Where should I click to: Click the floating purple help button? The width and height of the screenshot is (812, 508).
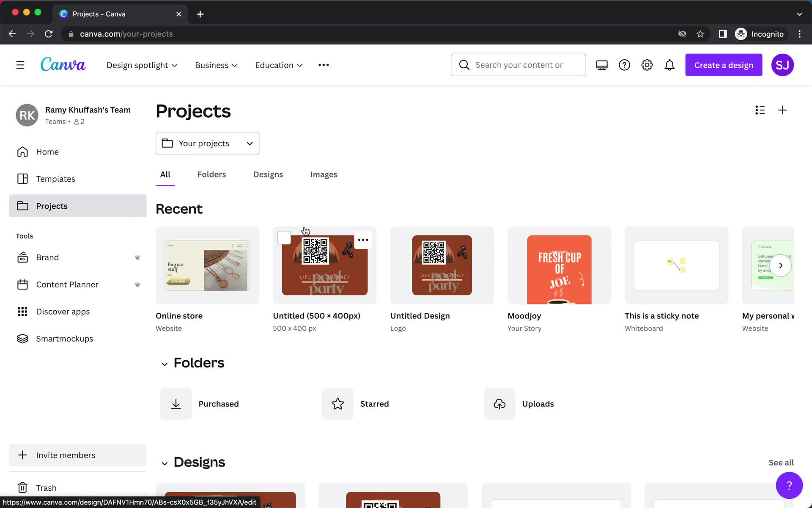click(789, 486)
